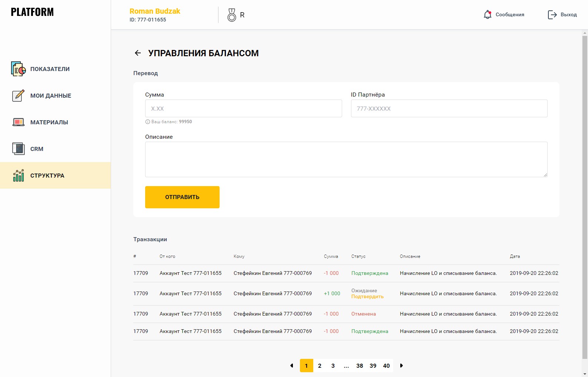Click the vertical page scrollbar
Screen dimensions: 588x377
[585, 198]
